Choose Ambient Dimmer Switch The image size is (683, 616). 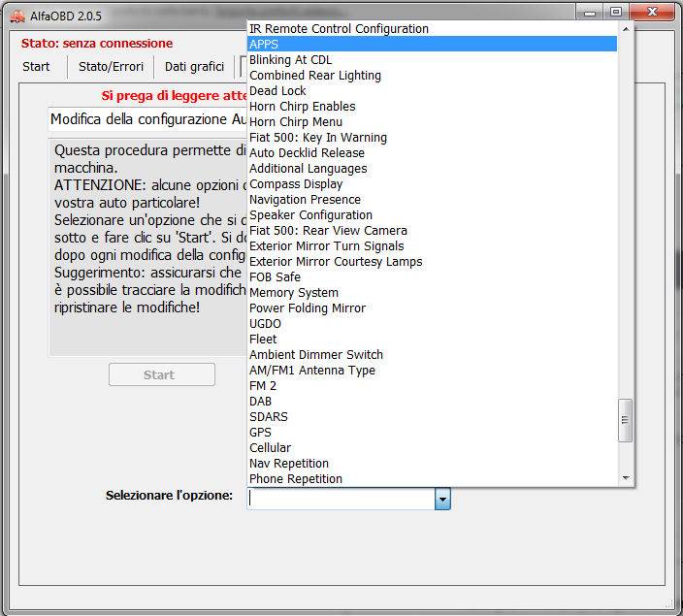tap(432, 355)
